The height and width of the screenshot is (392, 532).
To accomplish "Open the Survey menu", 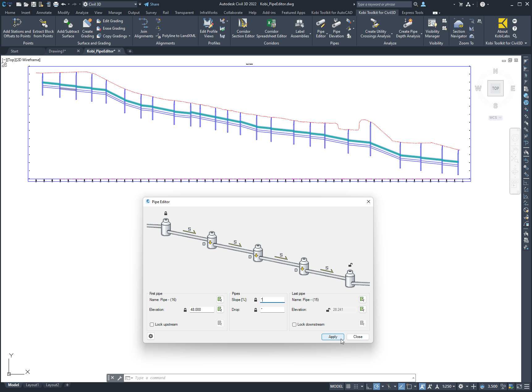I will point(151,13).
